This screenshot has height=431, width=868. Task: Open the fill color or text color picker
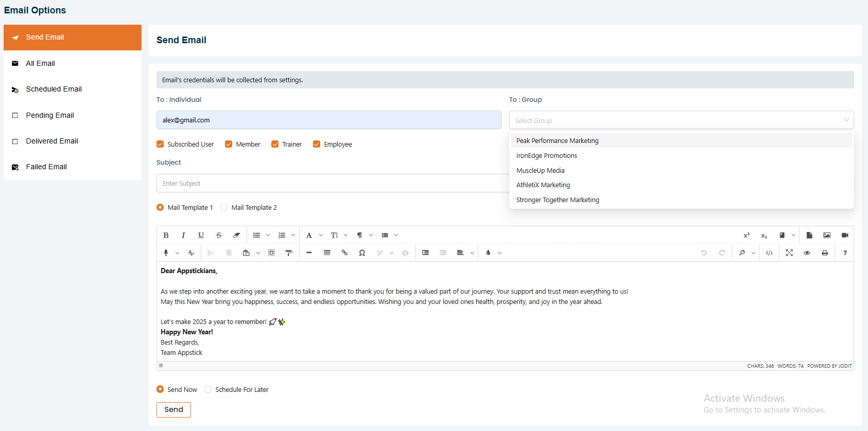(488, 253)
